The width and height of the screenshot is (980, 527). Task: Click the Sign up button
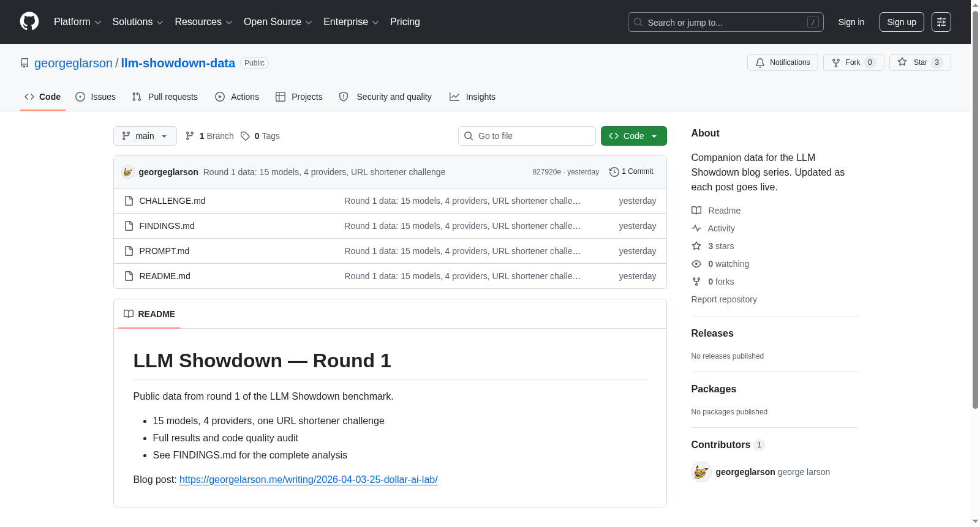(x=902, y=22)
